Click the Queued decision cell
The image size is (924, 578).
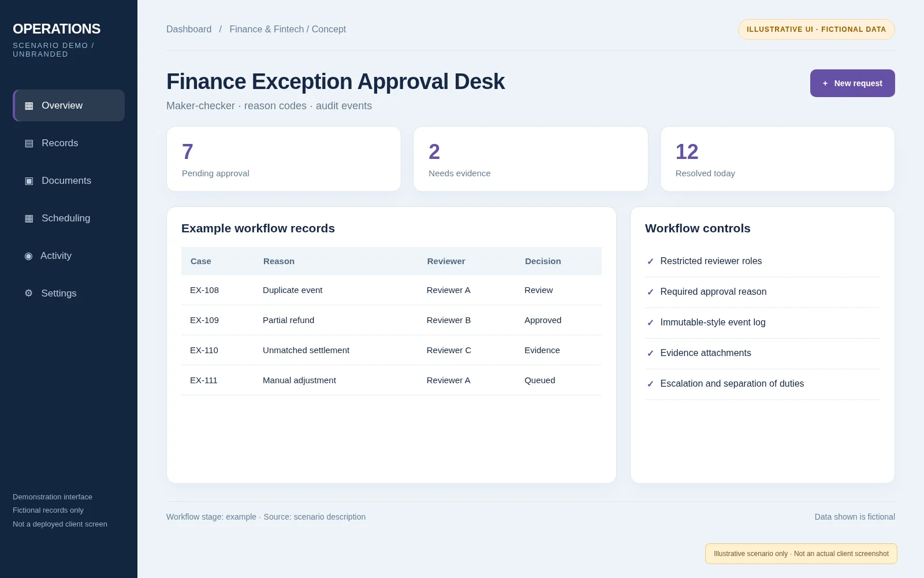click(540, 380)
